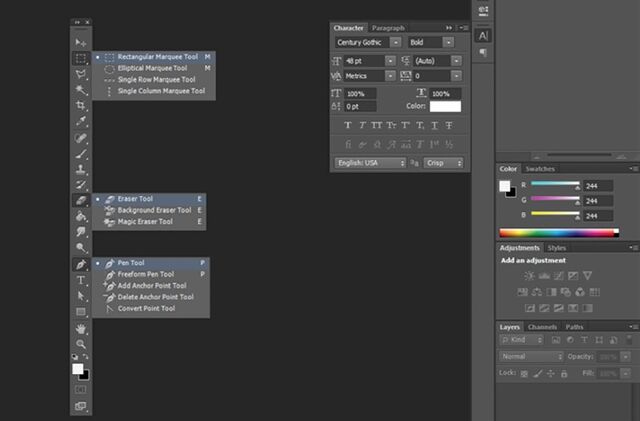Open collapsed Paragraph panel icon in dock
Screen dimensions: 640x421
coord(483,53)
